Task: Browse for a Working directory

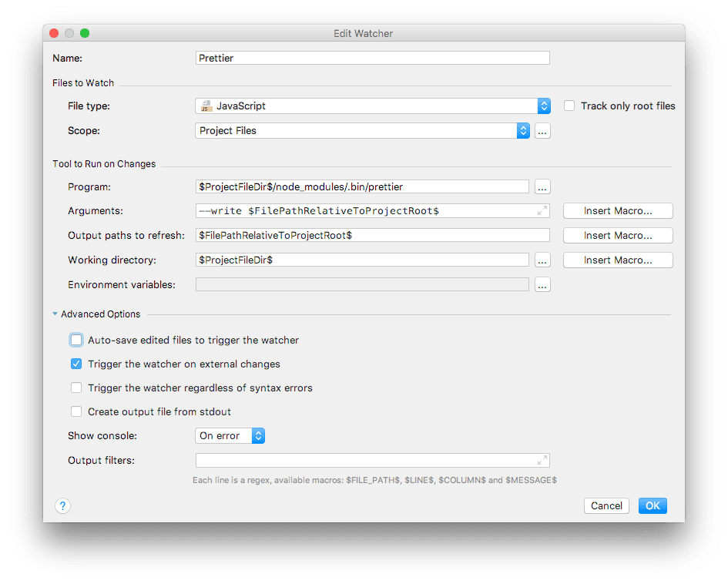Action: 542,260
